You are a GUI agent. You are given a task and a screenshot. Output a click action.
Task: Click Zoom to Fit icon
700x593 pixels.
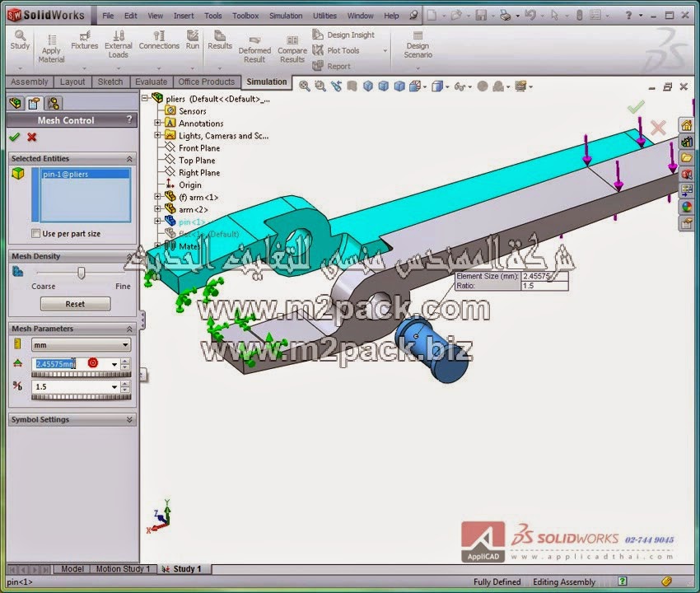[x=305, y=86]
